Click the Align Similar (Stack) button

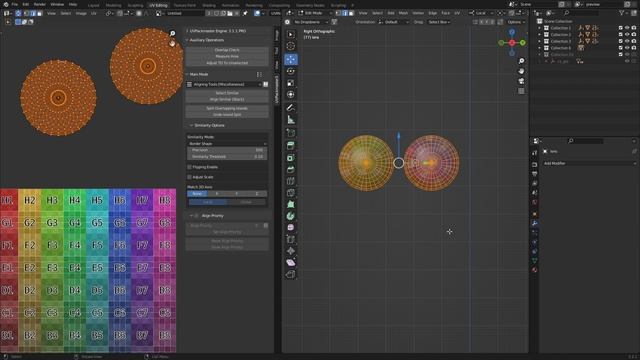(x=227, y=99)
